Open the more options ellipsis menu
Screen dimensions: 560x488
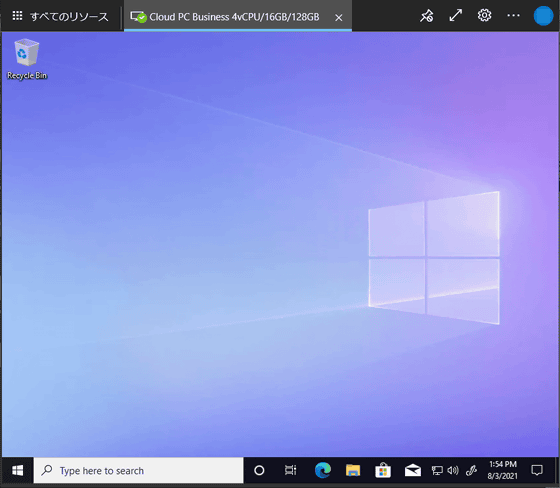(x=513, y=15)
